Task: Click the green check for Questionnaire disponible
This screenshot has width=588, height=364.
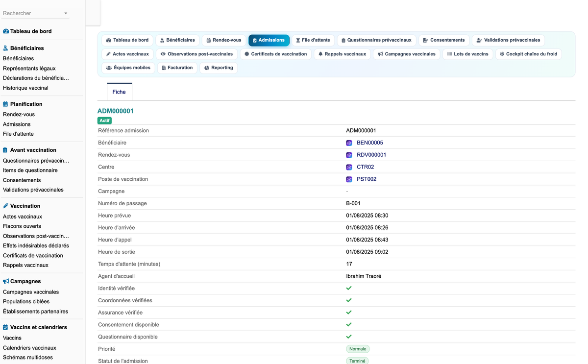Action: coord(349,337)
